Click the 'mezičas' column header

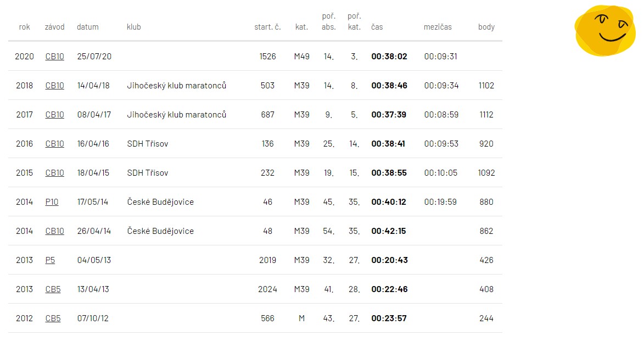(x=438, y=27)
